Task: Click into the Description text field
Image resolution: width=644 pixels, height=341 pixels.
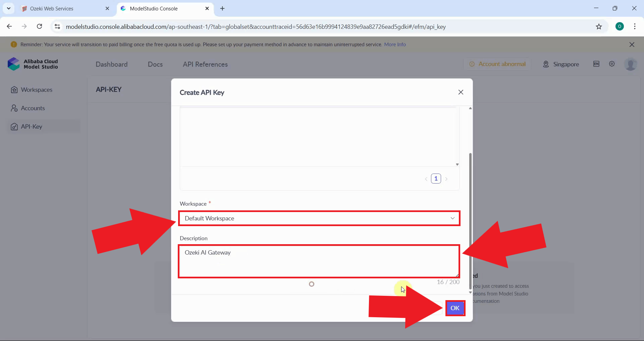Action: pyautogui.click(x=319, y=261)
